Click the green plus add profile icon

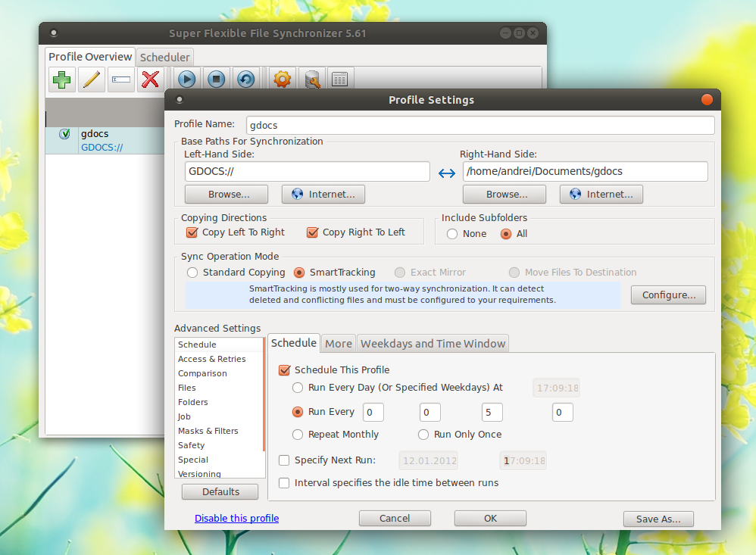pos(61,80)
